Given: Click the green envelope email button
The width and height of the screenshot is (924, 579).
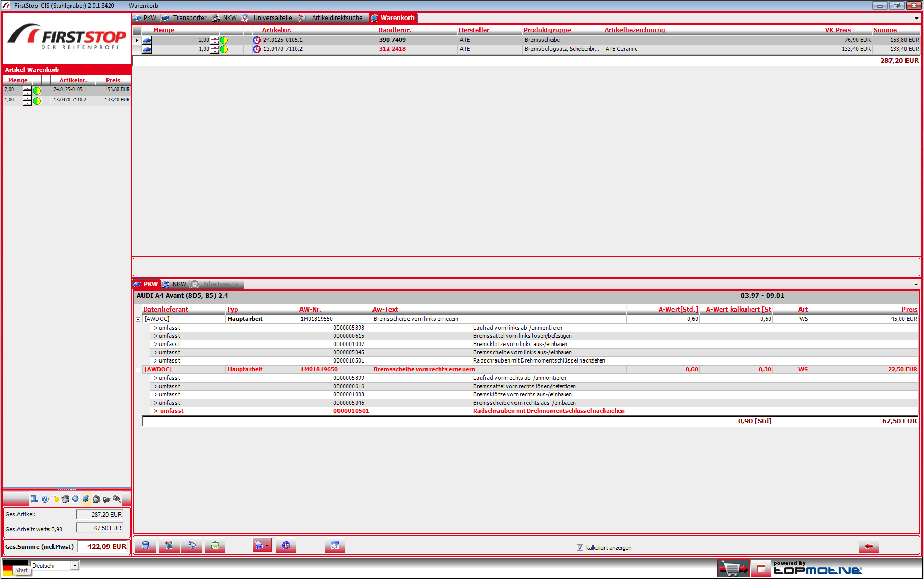Looking at the screenshot, I should [x=215, y=546].
